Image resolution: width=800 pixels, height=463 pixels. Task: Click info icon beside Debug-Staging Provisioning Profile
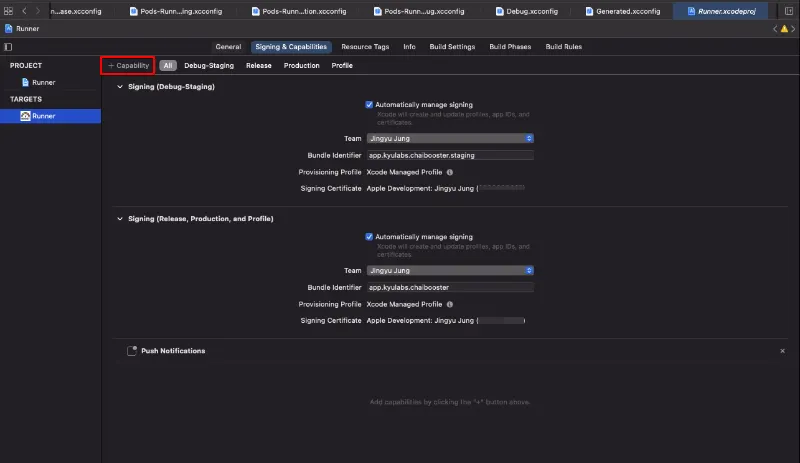point(449,172)
